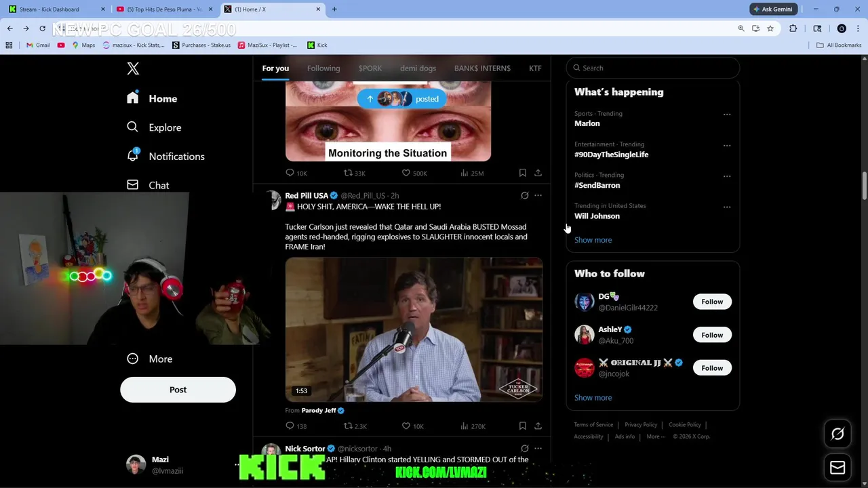Open the Gmail bookmark
This screenshot has width=868, height=488.
point(38,45)
